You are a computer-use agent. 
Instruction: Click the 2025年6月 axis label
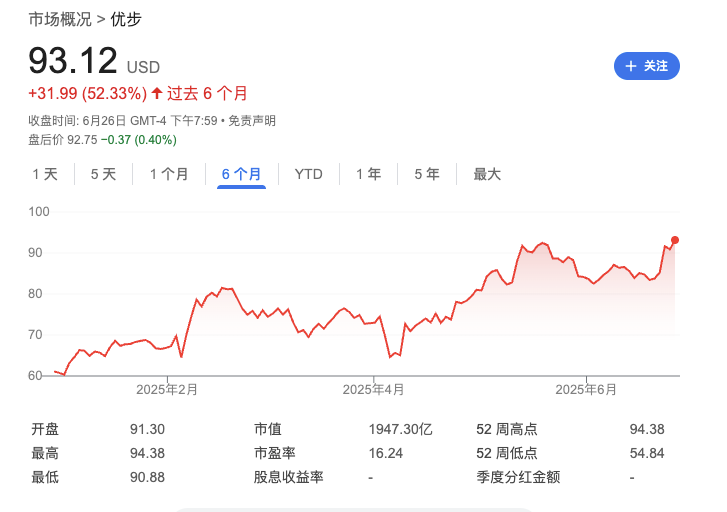586,390
